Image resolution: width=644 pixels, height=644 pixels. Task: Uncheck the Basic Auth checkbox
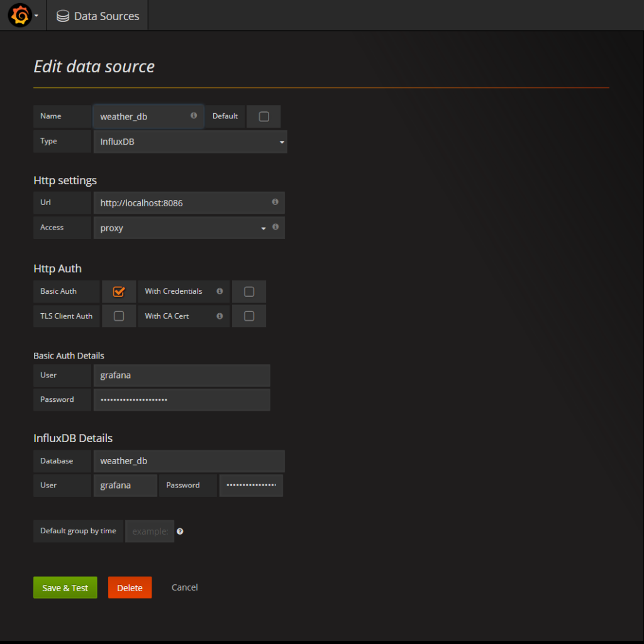(x=119, y=292)
